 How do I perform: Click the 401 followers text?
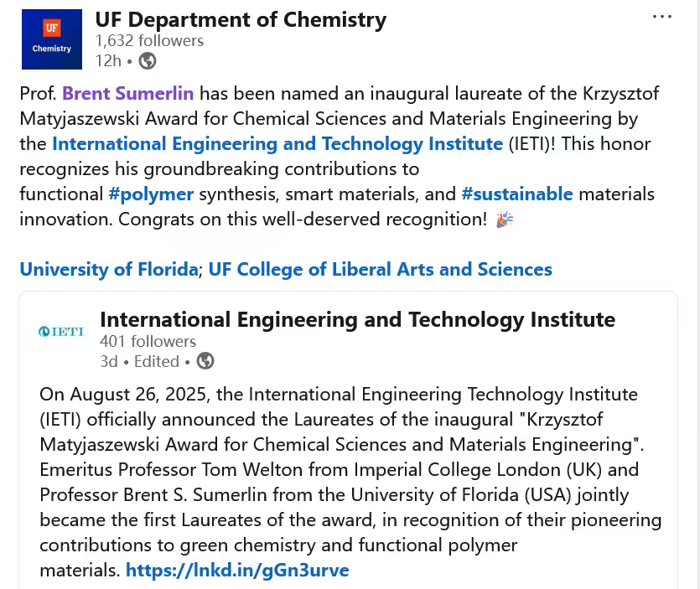pyautogui.click(x=148, y=341)
